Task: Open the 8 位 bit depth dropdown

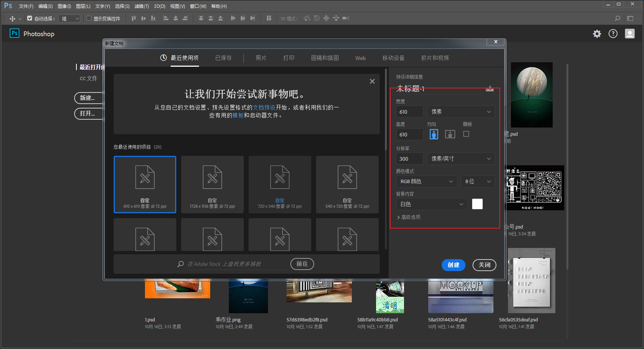Action: pyautogui.click(x=478, y=182)
